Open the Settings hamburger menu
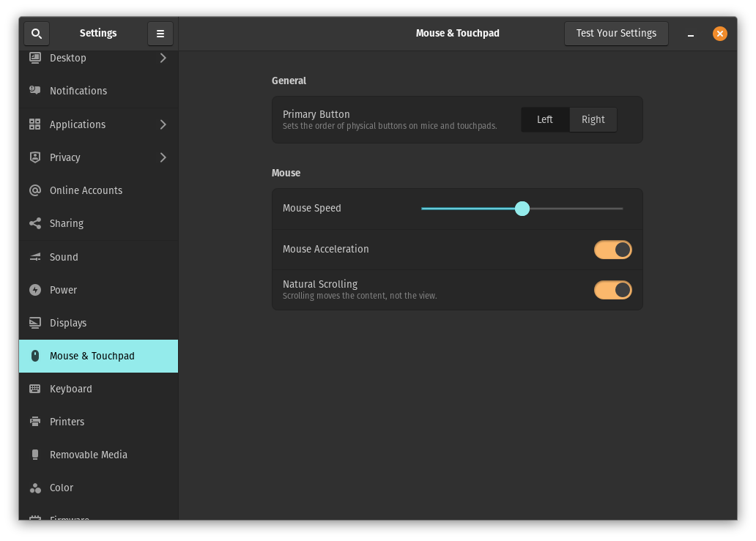The width and height of the screenshot is (756, 541). [x=160, y=33]
